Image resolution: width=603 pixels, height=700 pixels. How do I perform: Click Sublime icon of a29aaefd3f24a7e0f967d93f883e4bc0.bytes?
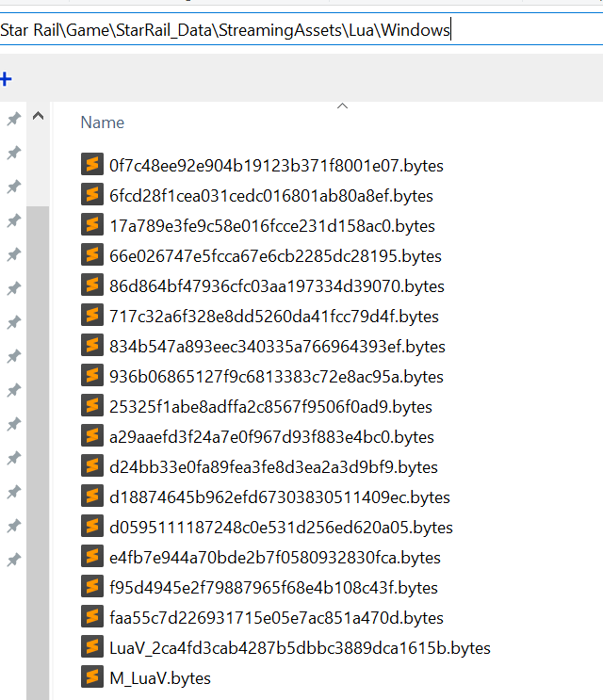click(92, 435)
